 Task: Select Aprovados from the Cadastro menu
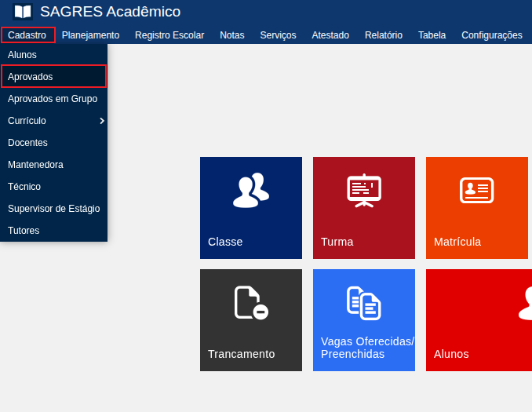click(x=31, y=77)
